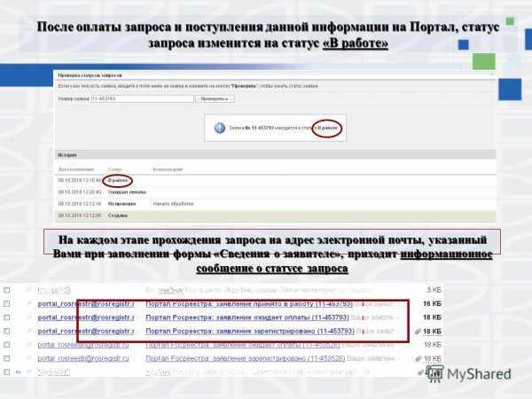The height and width of the screenshot is (399, 532).
Task: Select checkbox of 'зарегистрировано (11-453528)' email
Action: coord(7,358)
